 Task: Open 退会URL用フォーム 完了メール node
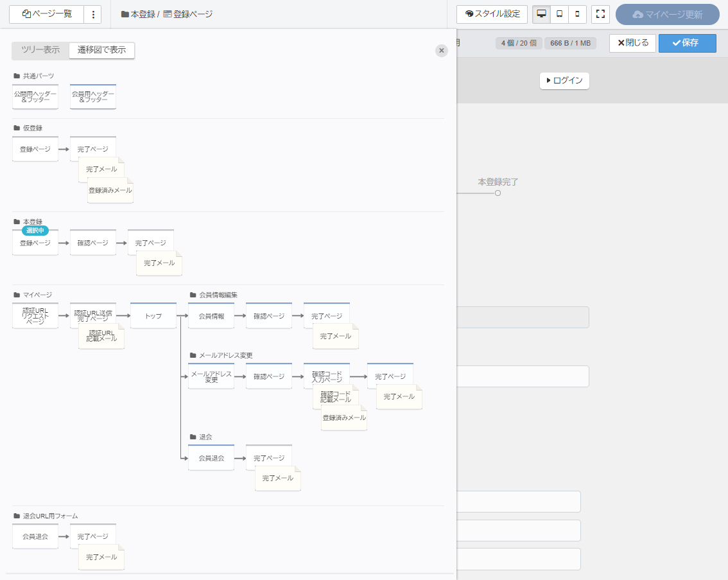tap(101, 557)
